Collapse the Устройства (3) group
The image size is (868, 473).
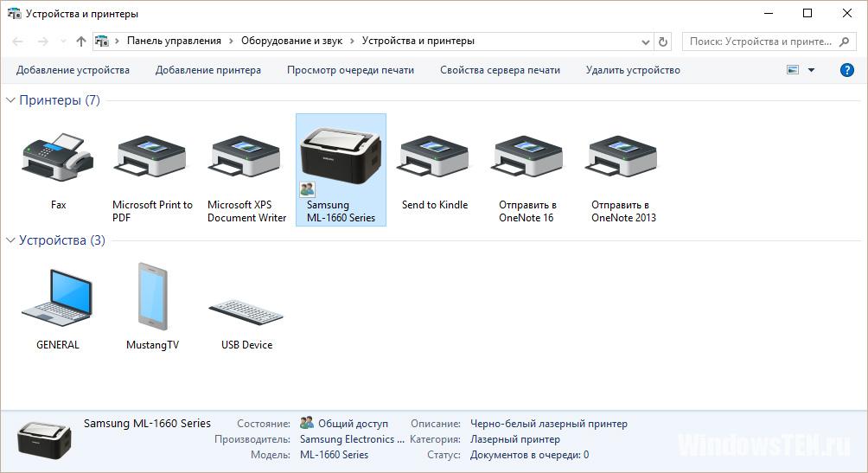[11, 240]
